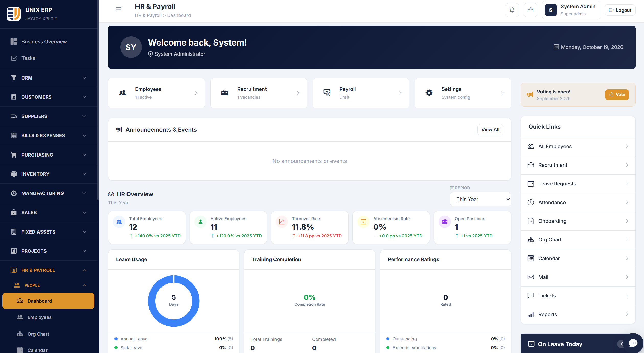The image size is (644, 353).
Task: Click the Announcements megaphone icon
Action: [x=119, y=130]
